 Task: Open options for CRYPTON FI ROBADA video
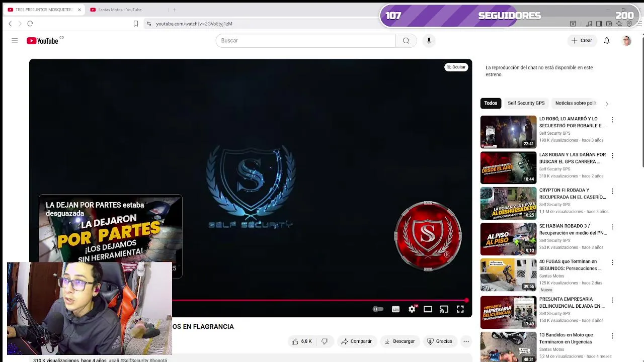pos(612,191)
